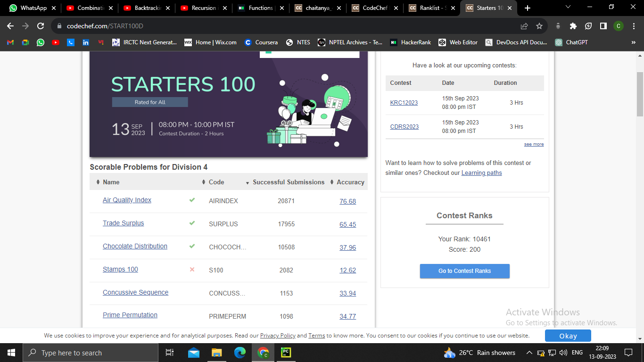Click the taskbar search box
Screen dimensions: 644x362
pos(91,353)
